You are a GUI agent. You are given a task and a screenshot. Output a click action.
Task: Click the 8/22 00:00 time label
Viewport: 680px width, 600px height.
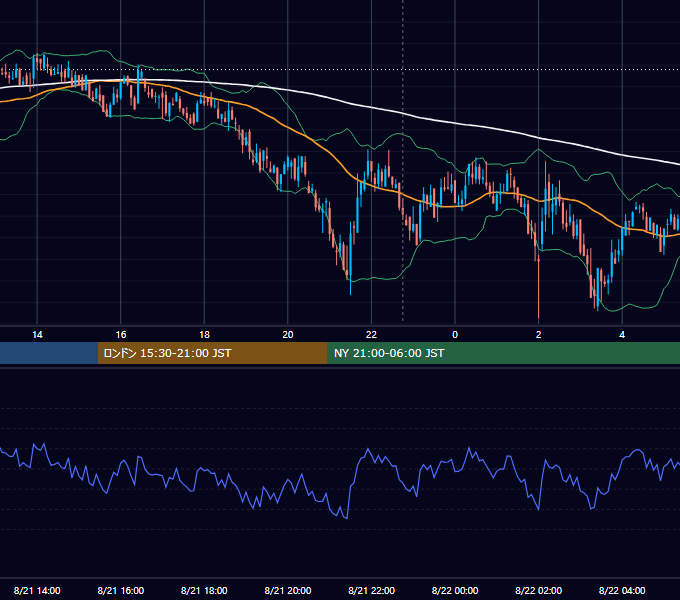click(455, 590)
